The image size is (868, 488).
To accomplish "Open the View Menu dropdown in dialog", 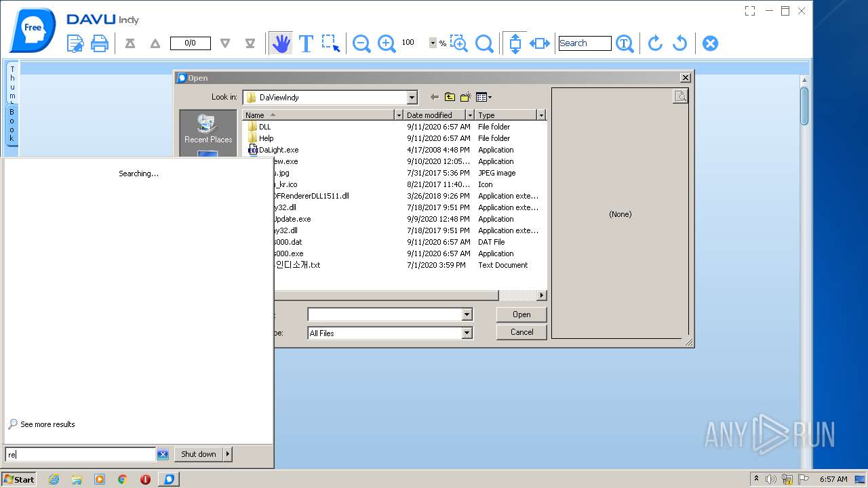I will click(x=484, y=98).
